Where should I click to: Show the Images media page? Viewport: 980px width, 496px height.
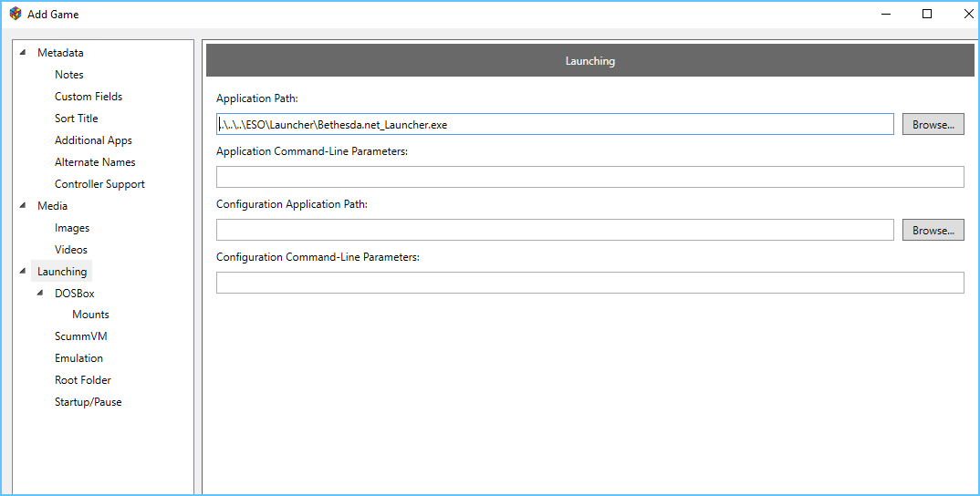[72, 227]
